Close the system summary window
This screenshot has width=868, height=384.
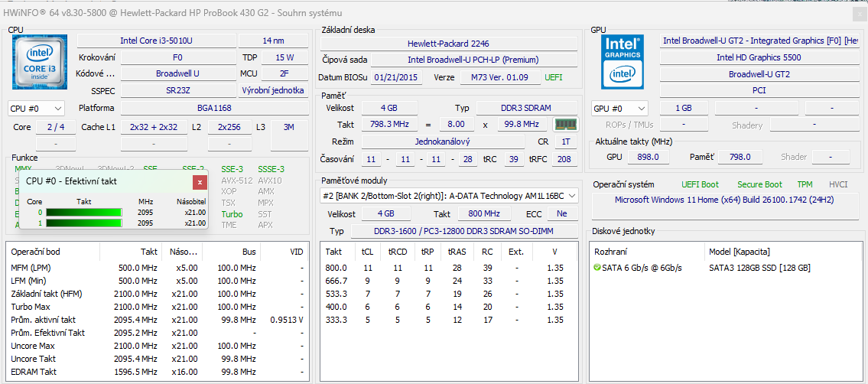point(859,13)
